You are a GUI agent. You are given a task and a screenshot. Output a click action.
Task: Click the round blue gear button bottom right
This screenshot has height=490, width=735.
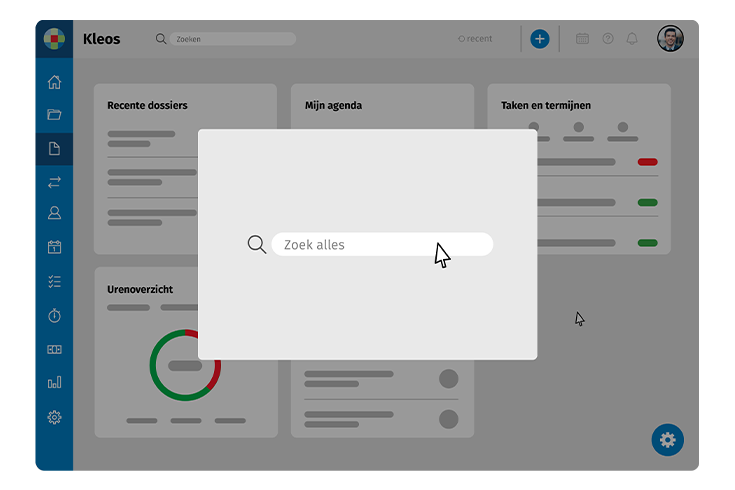pos(667,439)
